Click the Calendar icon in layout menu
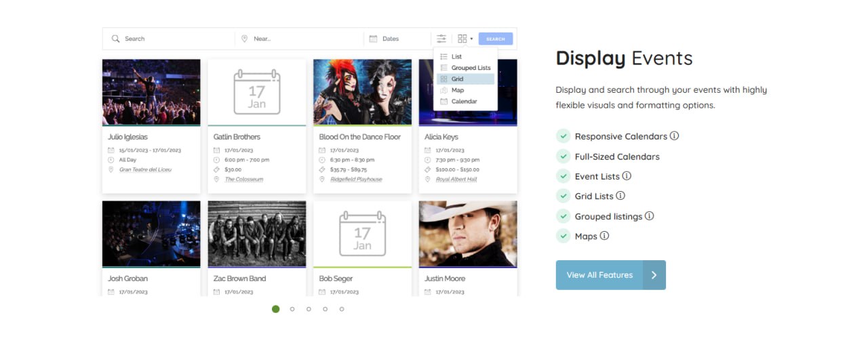This screenshot has height=353, width=868. click(443, 102)
